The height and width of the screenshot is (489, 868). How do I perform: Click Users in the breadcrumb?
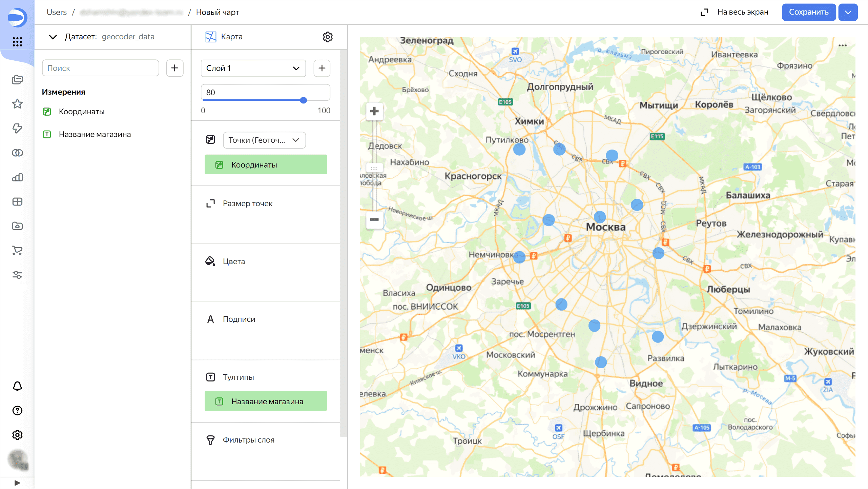[57, 12]
